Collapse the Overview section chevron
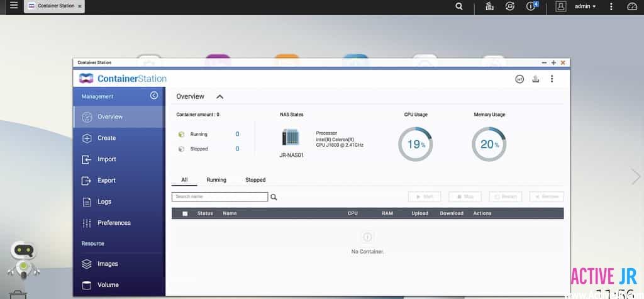Image resolution: width=644 pixels, height=299 pixels. tap(219, 97)
